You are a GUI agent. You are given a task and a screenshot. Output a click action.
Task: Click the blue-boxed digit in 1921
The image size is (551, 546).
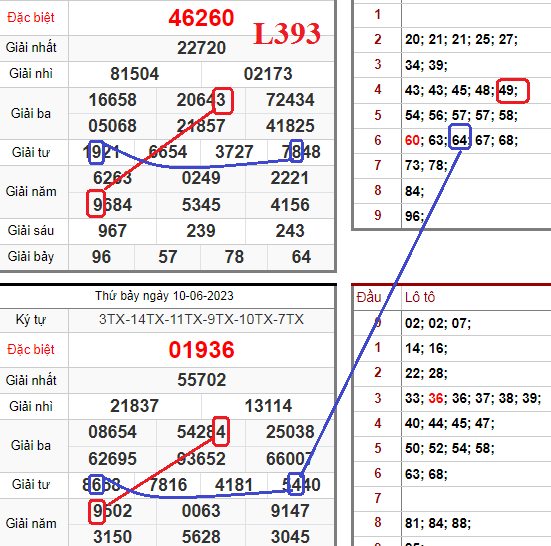96,152
